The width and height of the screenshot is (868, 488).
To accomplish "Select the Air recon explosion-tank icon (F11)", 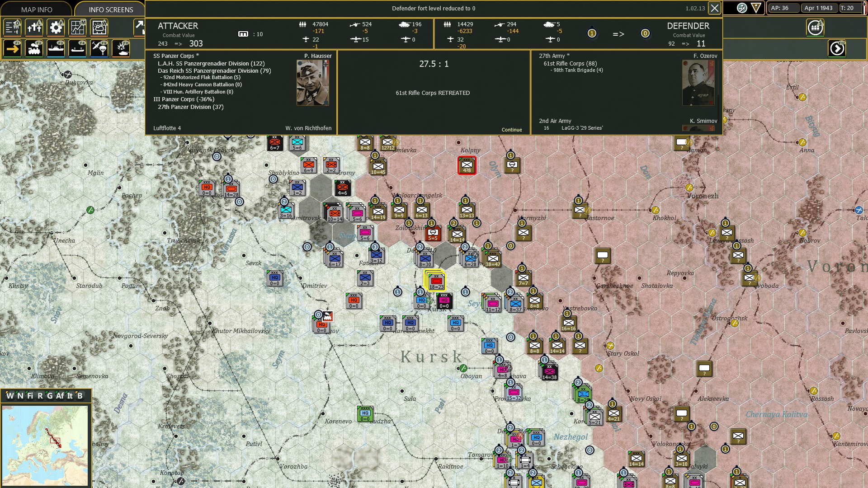I will [121, 49].
